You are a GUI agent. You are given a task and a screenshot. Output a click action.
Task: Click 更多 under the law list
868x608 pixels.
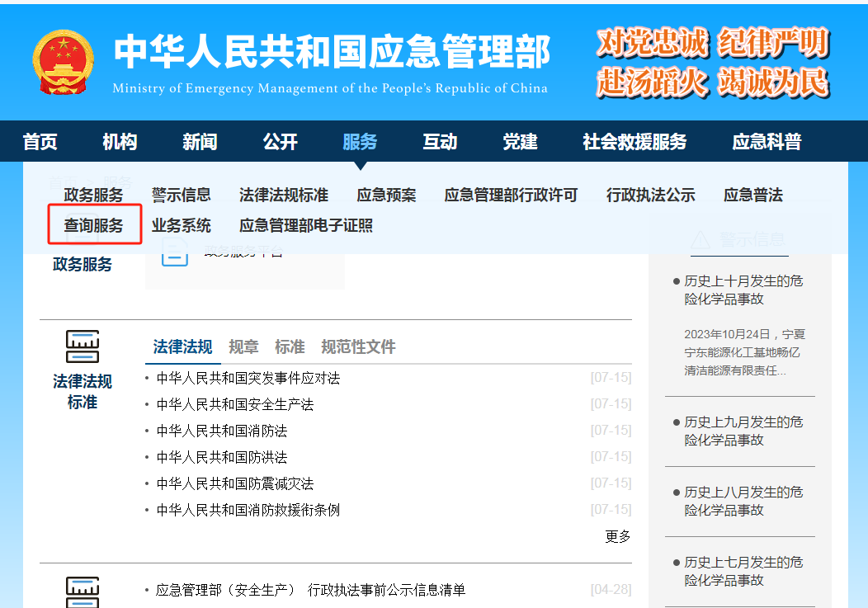point(618,536)
